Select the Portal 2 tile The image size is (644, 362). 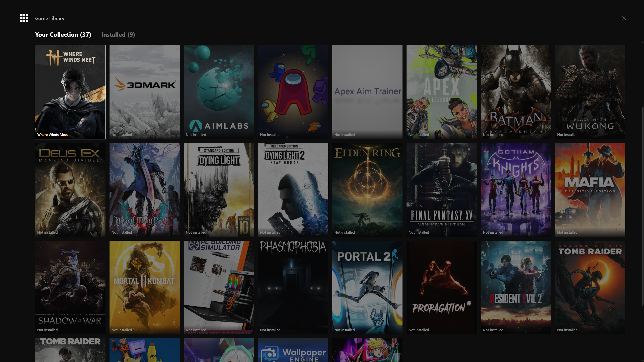[x=367, y=287]
